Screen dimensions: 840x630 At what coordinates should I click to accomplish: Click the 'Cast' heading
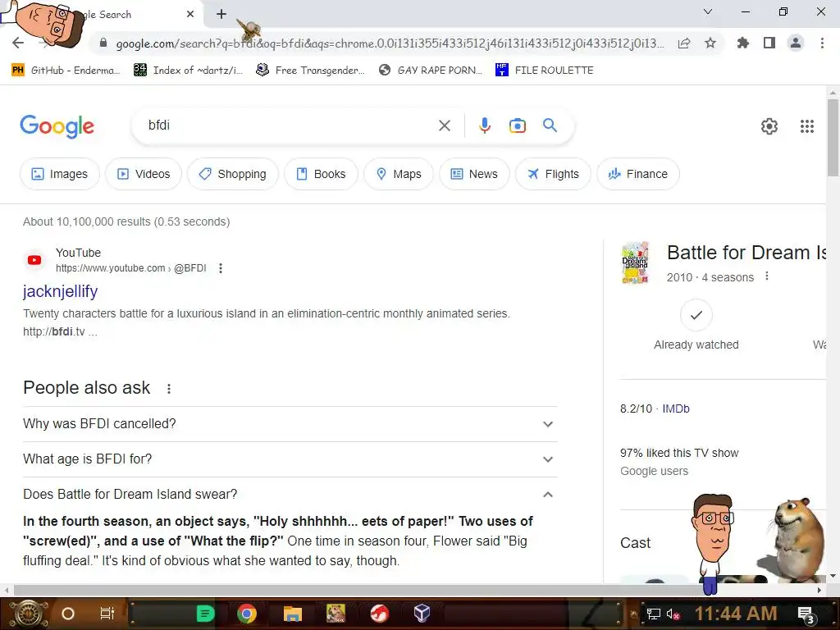tap(636, 543)
